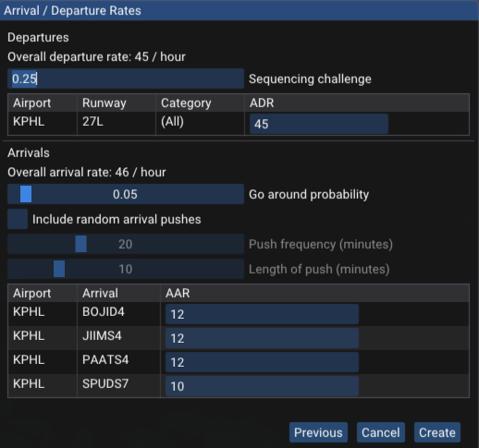Click the Category column header
Image resolution: width=479 pixels, height=448 pixels.
click(186, 103)
